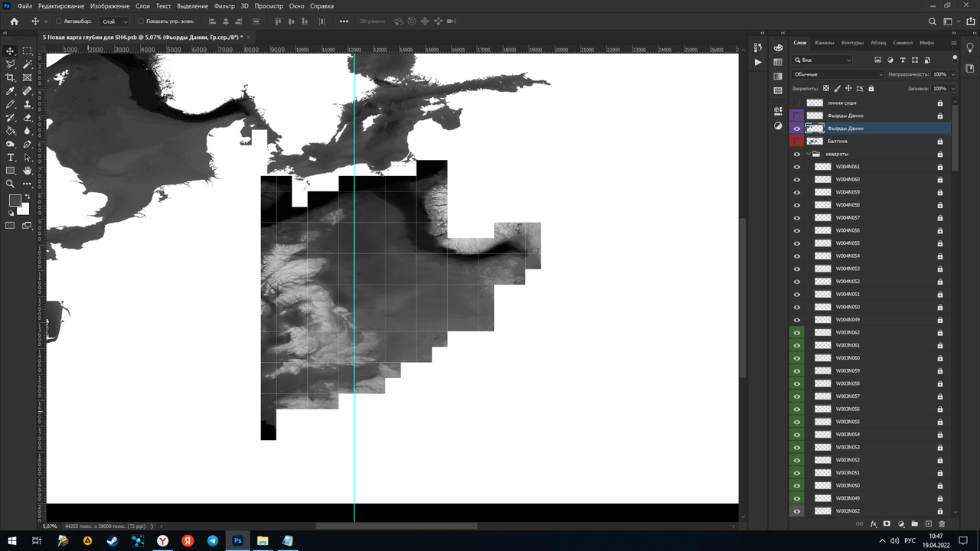The width and height of the screenshot is (980, 551).
Task: Click the horizontal canvas scrollbar
Action: click(397, 527)
